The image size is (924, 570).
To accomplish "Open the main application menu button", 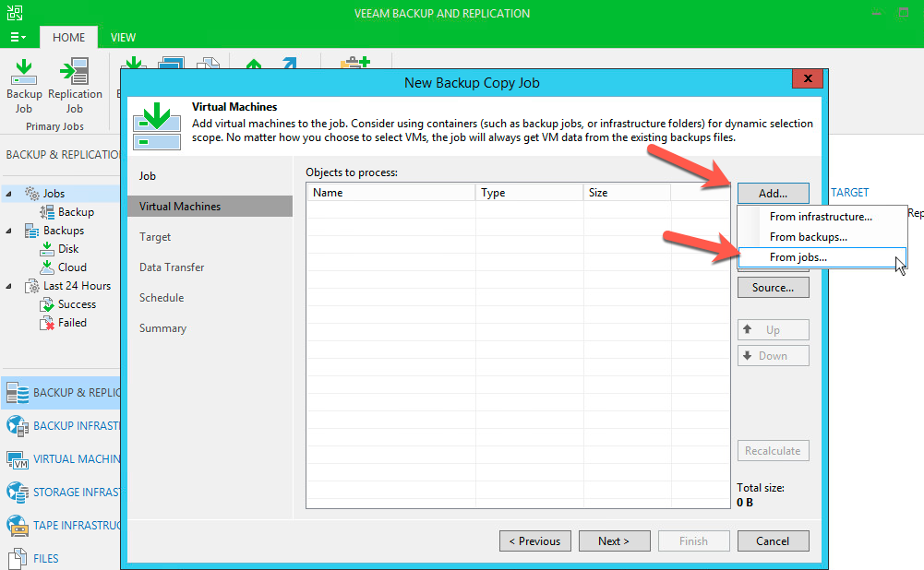I will click(18, 37).
